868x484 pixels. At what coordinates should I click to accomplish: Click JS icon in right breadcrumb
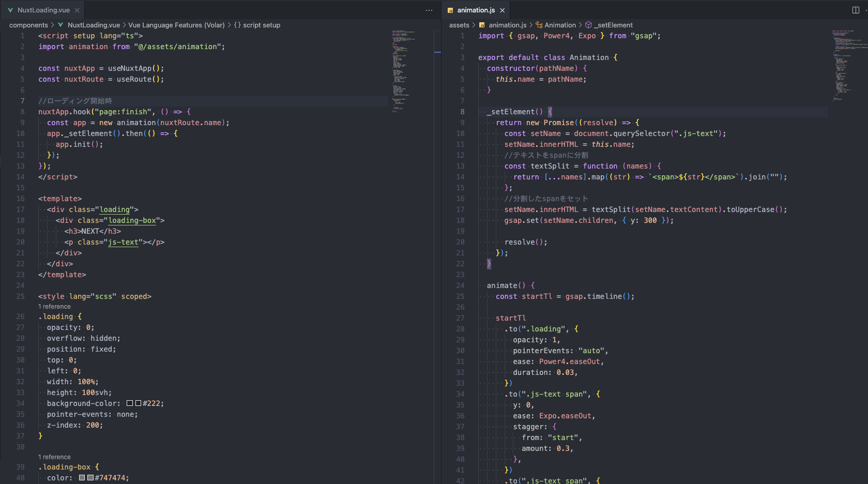click(482, 25)
